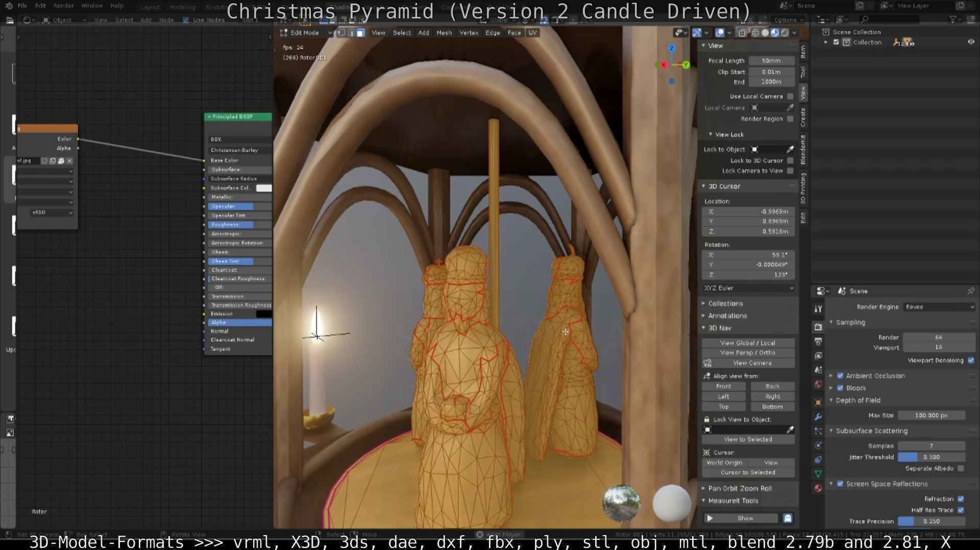Image resolution: width=980 pixels, height=550 pixels.
Task: Click Cursor to Selected button
Action: tap(748, 473)
